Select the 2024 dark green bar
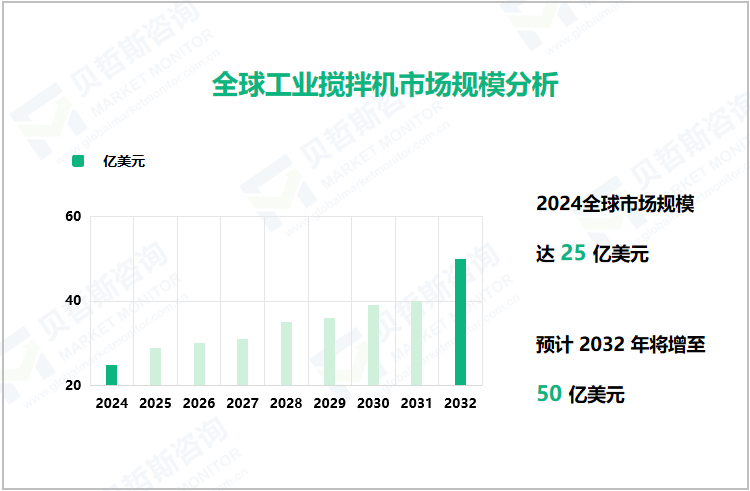This screenshot has width=750, height=491. click(x=111, y=375)
